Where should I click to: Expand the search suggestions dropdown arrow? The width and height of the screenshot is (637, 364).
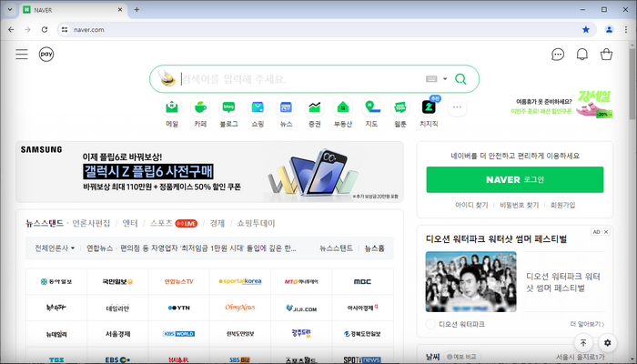[x=445, y=79]
